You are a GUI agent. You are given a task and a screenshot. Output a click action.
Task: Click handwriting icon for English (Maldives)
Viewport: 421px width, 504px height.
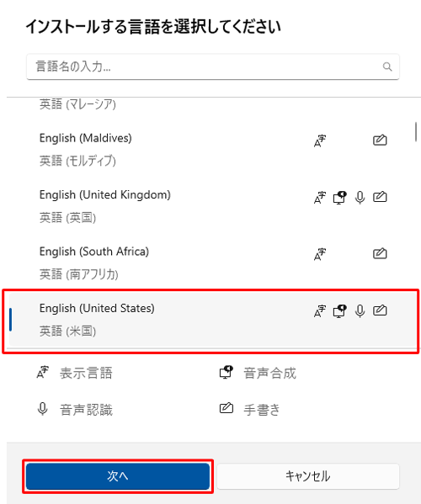(380, 141)
